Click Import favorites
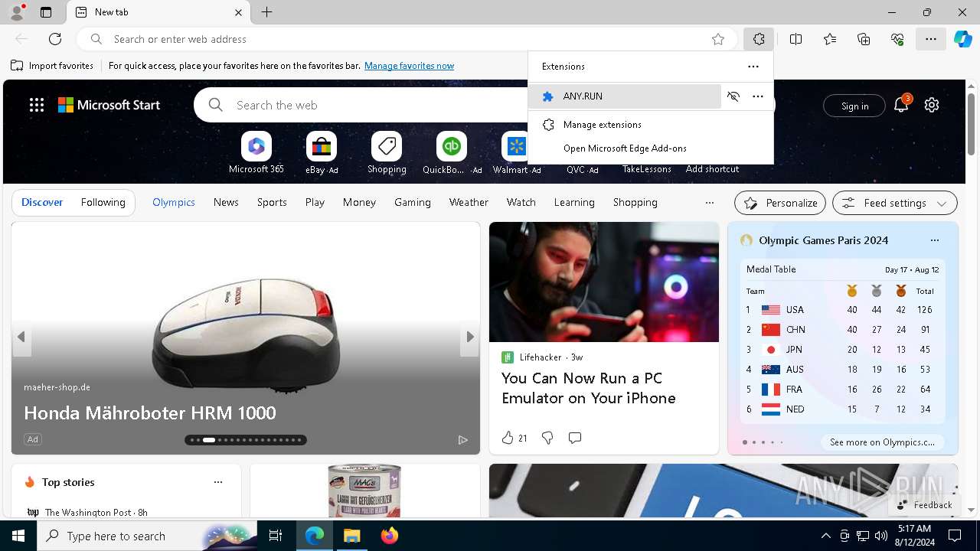This screenshot has height=551, width=980. point(52,66)
